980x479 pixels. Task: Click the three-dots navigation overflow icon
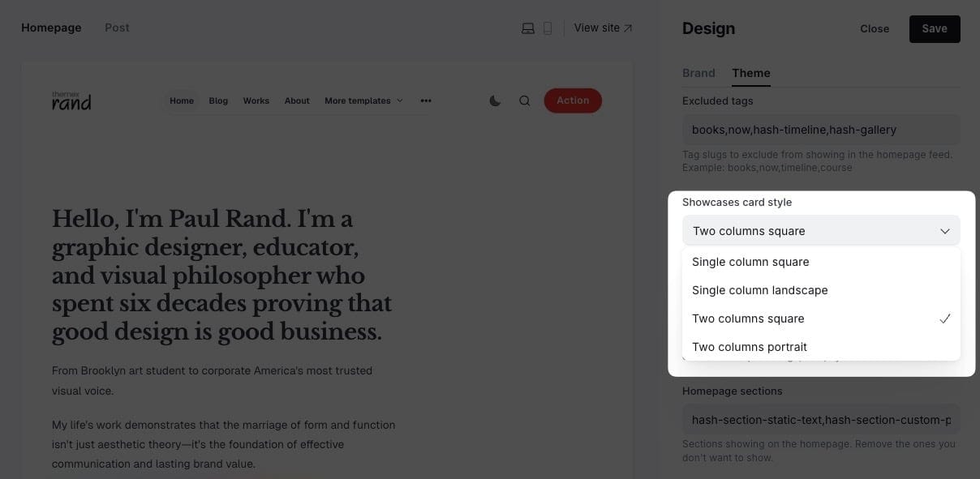point(426,101)
